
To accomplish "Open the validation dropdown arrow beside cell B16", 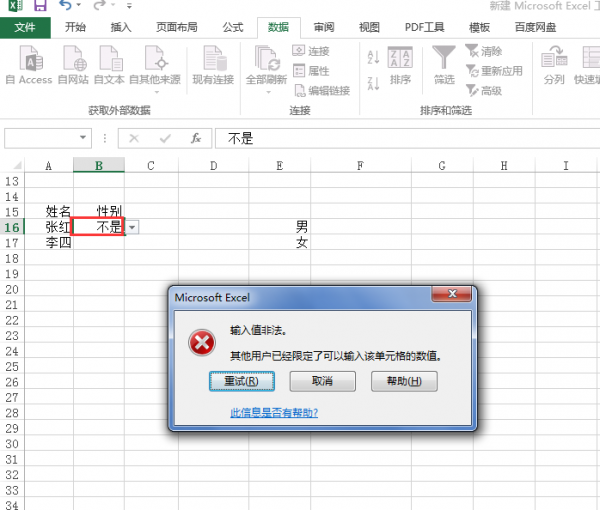I will tap(132, 227).
